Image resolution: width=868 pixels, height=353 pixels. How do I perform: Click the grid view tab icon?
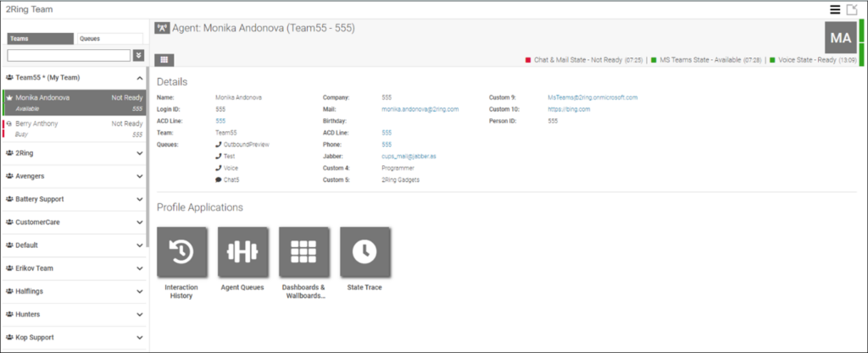pos(164,59)
